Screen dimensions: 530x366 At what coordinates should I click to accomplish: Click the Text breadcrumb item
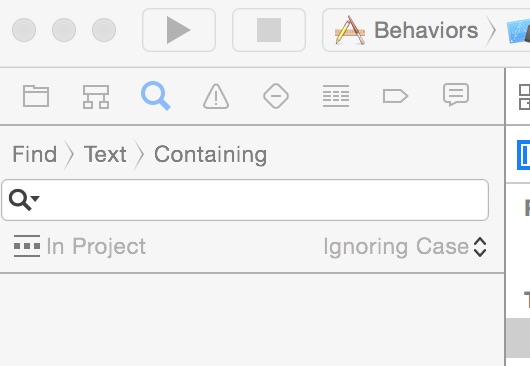[x=105, y=154]
